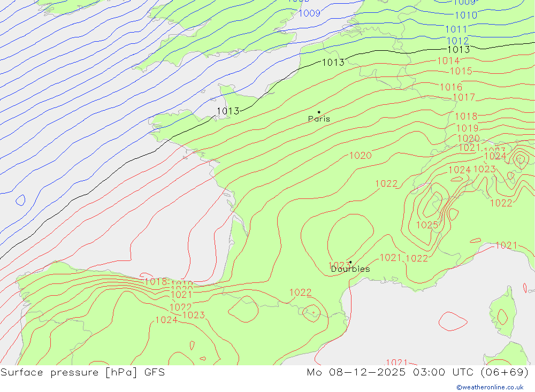
Task: Click the red 1016 isobar label
Action: point(451,87)
